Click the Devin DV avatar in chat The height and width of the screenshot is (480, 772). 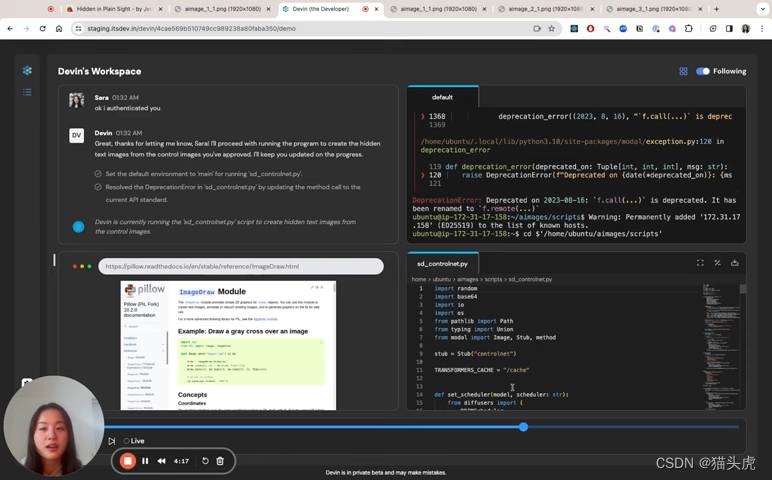pos(77,135)
